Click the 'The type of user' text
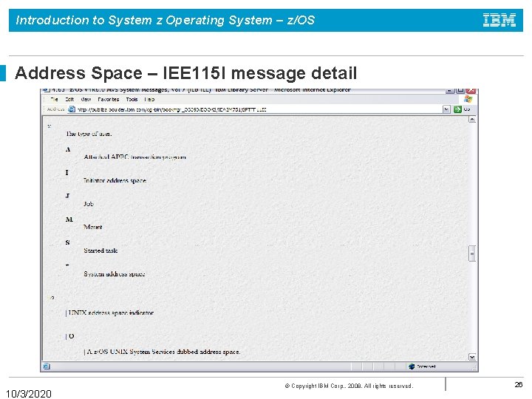This screenshot has width=532, height=399. click(x=89, y=134)
